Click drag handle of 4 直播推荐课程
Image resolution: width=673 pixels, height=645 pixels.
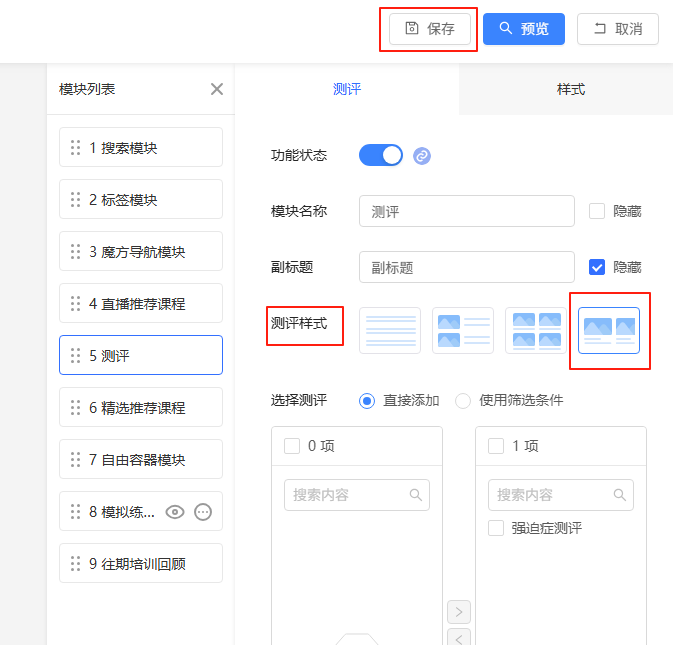[x=76, y=303]
